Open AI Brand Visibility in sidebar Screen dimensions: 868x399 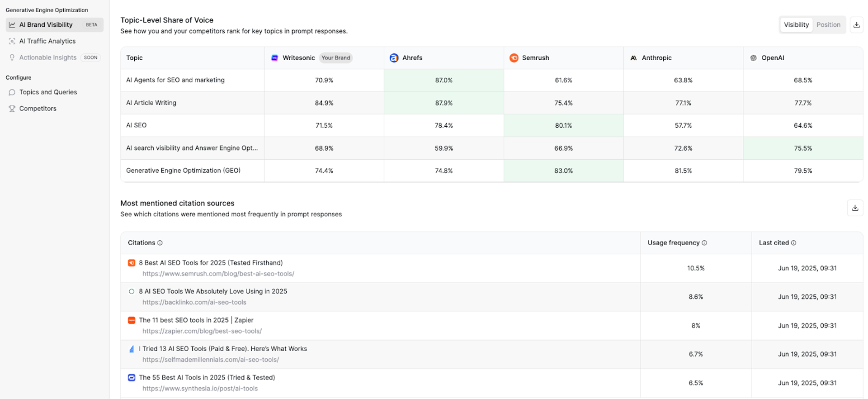(55, 25)
